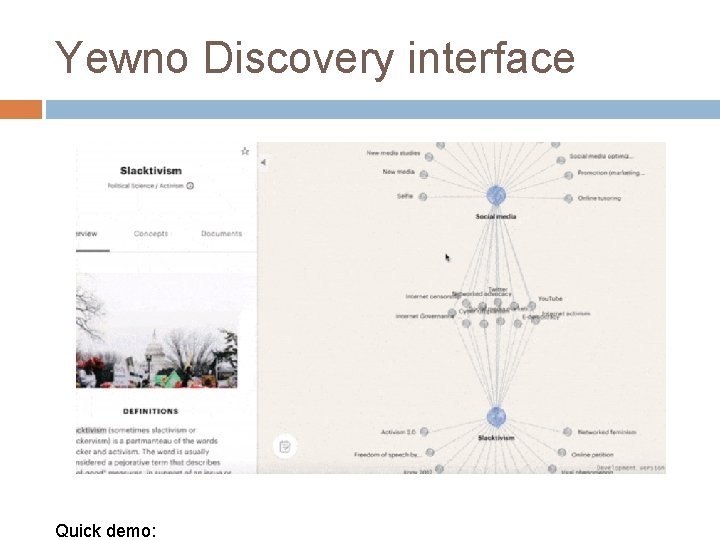Collapse the side panel with the left arrow
The width and height of the screenshot is (720, 540).
[264, 162]
